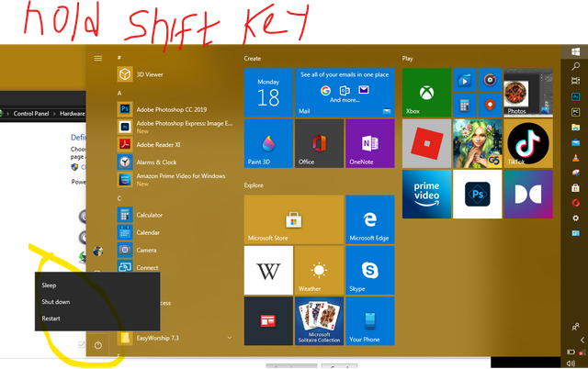This screenshot has width=588, height=369.
Task: Choose Sleep from the power menu
Action: click(97, 285)
